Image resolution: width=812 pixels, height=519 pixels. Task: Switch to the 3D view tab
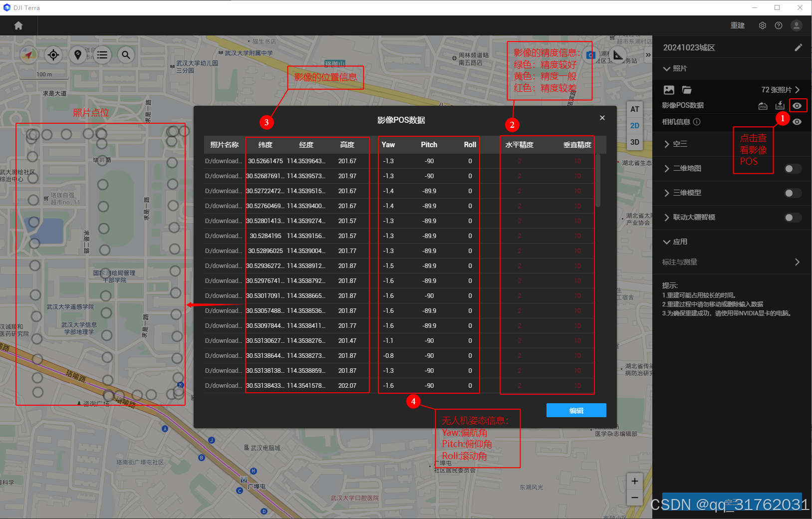[635, 142]
